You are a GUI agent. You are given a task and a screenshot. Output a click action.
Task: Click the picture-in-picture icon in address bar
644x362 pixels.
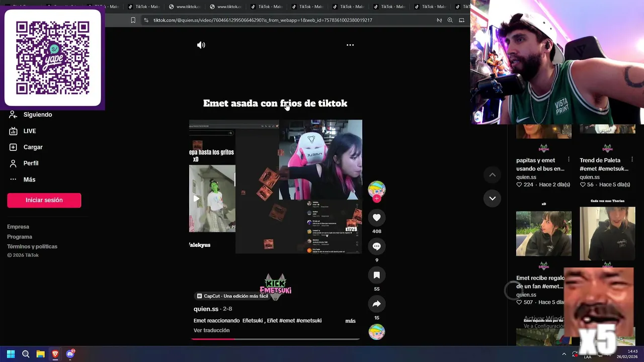pos(461,20)
